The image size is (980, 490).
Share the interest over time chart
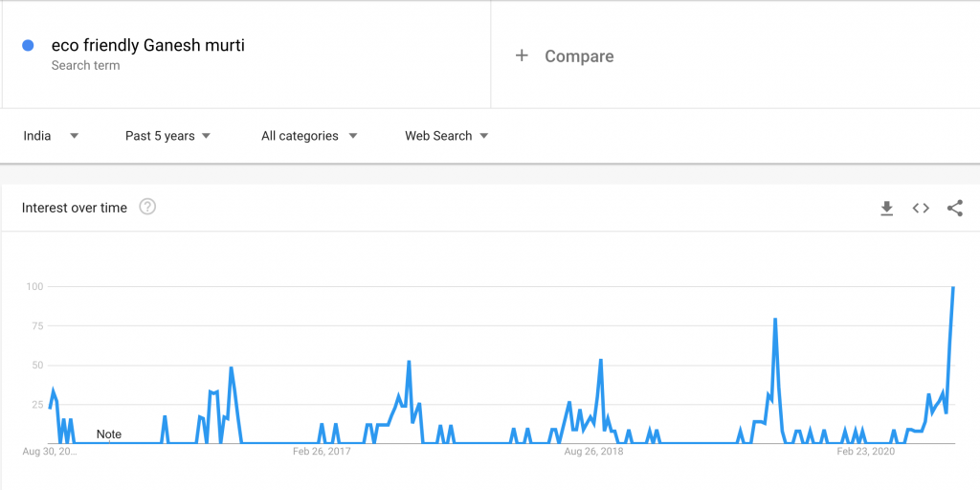tap(955, 208)
